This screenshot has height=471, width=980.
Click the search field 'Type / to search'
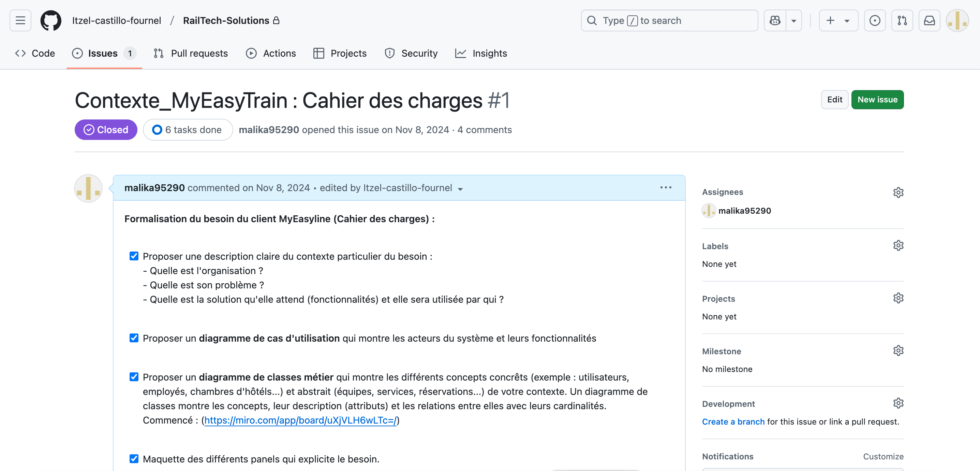click(669, 20)
